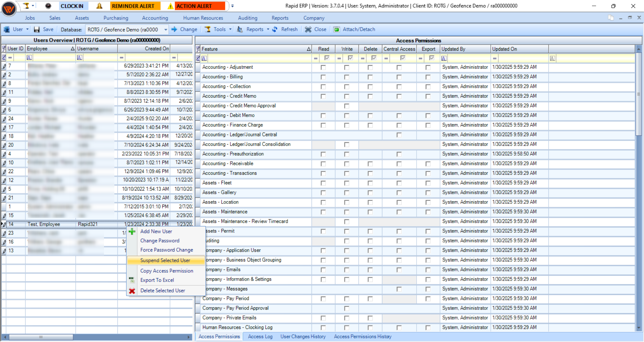The width and height of the screenshot is (644, 342).
Task: Click the toolbar Reports chart icon
Action: 240,30
